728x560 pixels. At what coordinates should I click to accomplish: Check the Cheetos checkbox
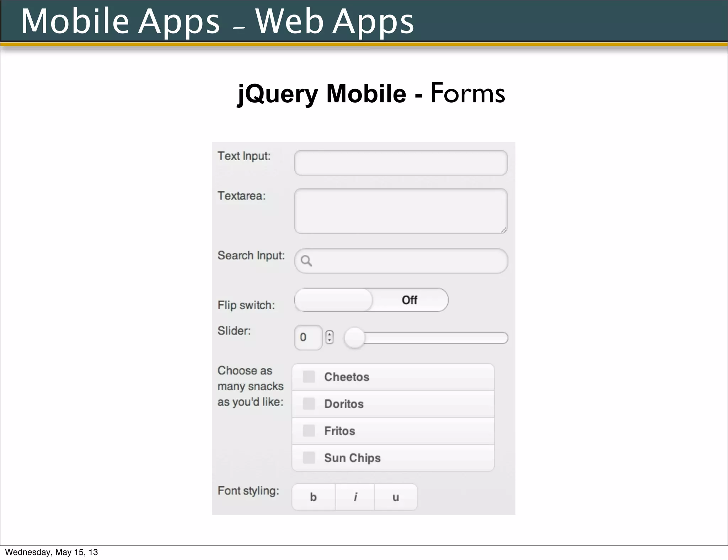(x=309, y=377)
